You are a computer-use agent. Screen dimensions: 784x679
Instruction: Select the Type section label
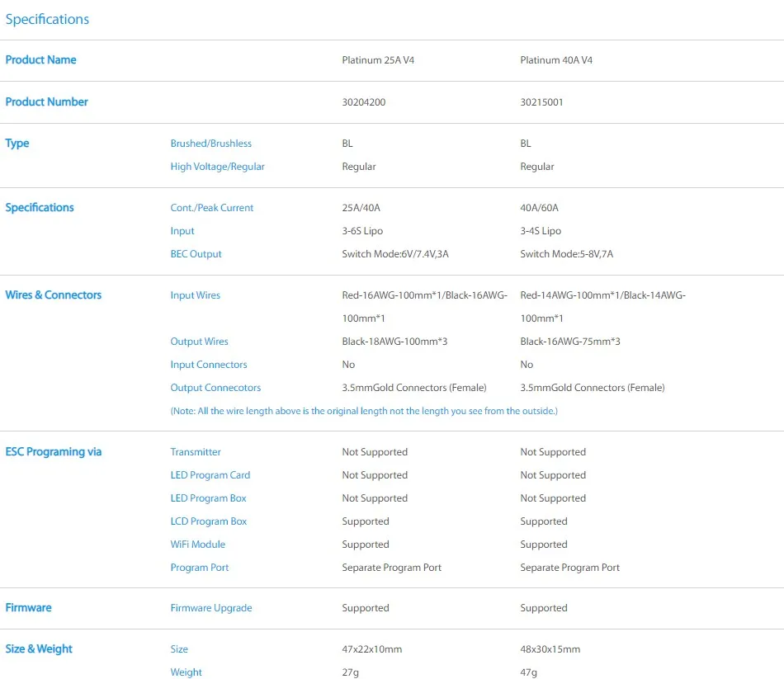pos(17,144)
